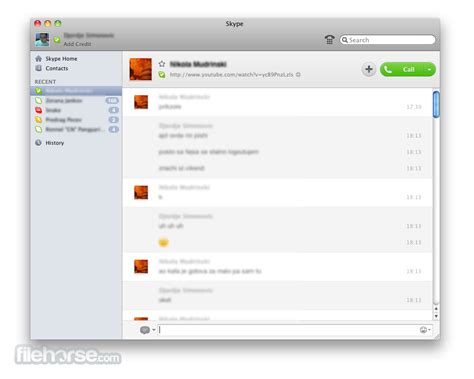Click your profile picture in the top bar

[x=42, y=40]
